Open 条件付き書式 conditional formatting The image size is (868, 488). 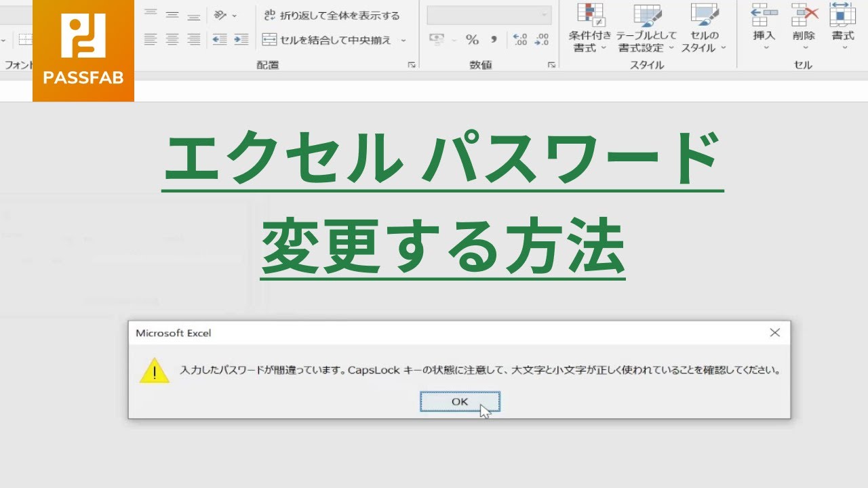(x=589, y=28)
